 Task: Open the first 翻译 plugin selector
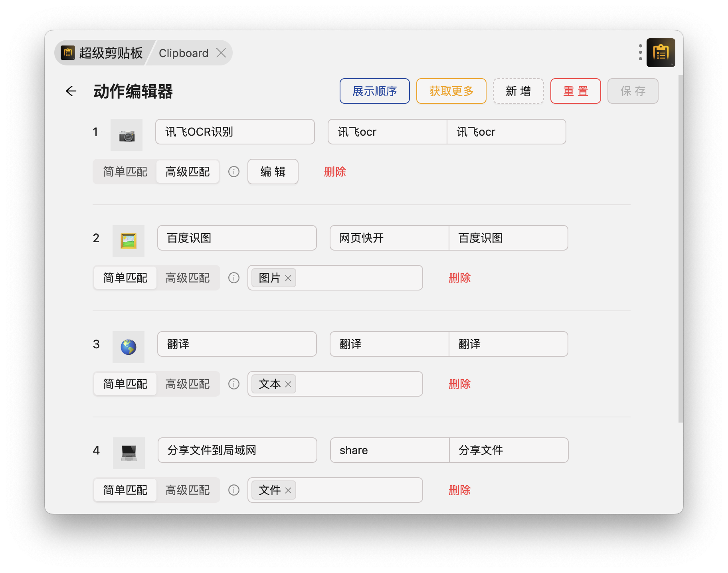click(389, 344)
